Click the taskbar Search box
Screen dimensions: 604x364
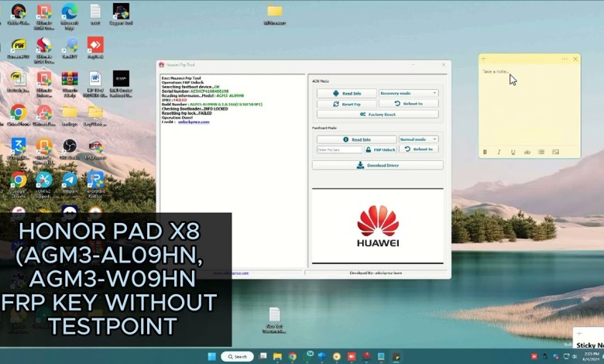coord(237,356)
